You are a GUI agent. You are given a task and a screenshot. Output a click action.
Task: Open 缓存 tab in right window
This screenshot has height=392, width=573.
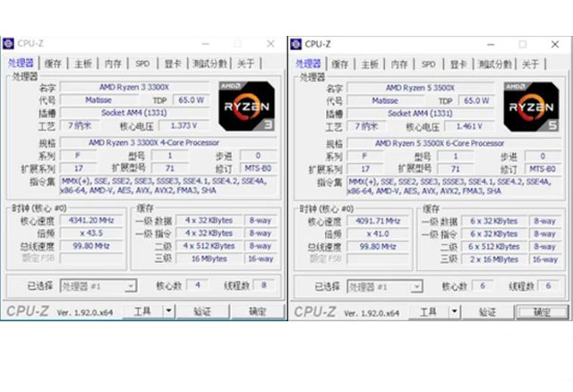coord(340,64)
